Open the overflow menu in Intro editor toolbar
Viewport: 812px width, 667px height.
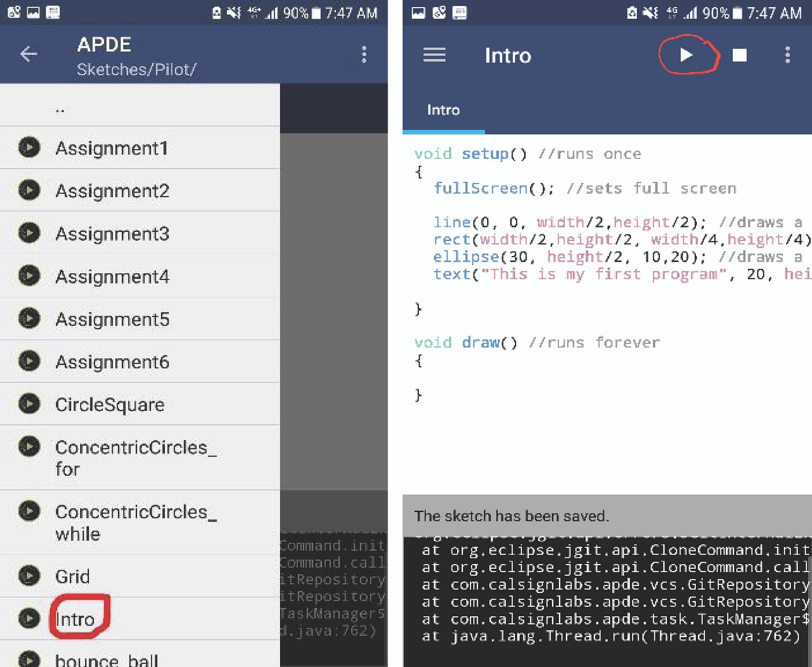pyautogui.click(x=787, y=55)
